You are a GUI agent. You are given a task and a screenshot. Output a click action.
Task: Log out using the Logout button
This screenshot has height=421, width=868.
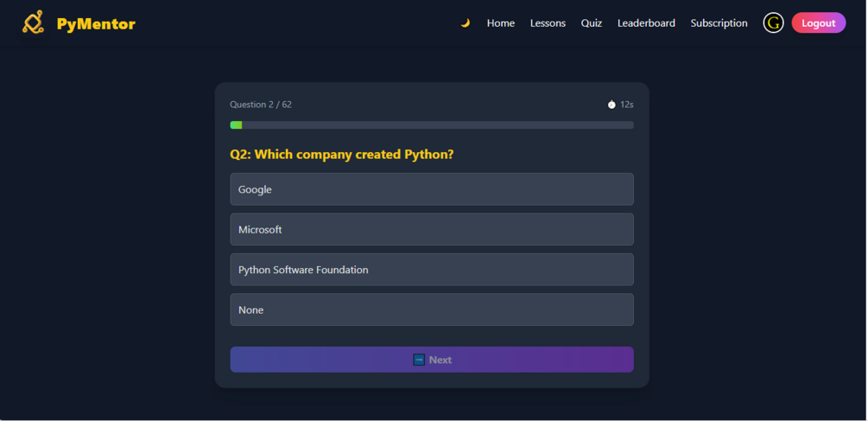(818, 23)
